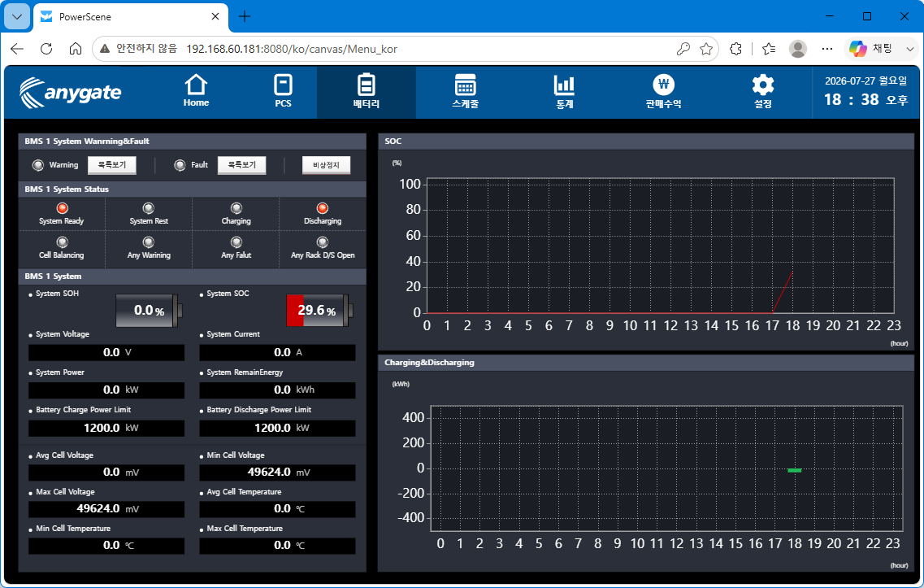Click the System Current 0.0 A field
924x588 pixels.
coord(277,353)
